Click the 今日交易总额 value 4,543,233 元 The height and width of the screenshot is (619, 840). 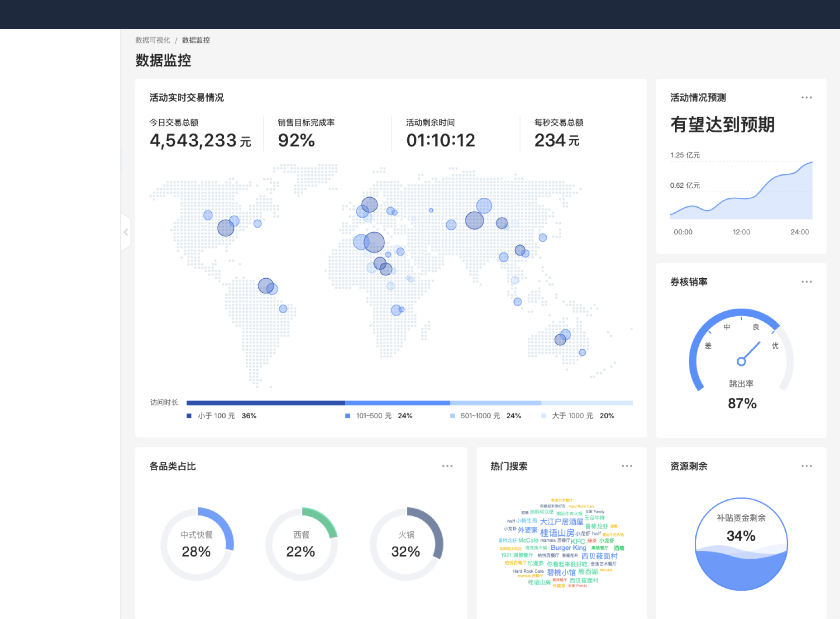(x=200, y=141)
